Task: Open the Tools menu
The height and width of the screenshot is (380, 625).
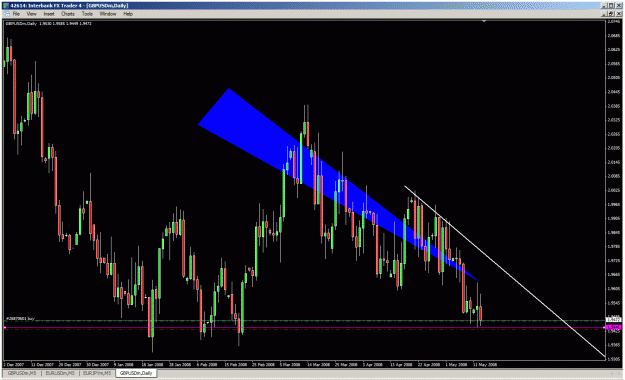Action: pos(87,14)
